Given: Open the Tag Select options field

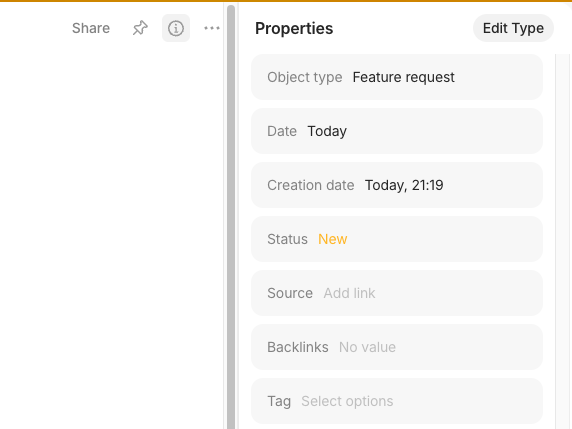Looking at the screenshot, I should coord(397,401).
